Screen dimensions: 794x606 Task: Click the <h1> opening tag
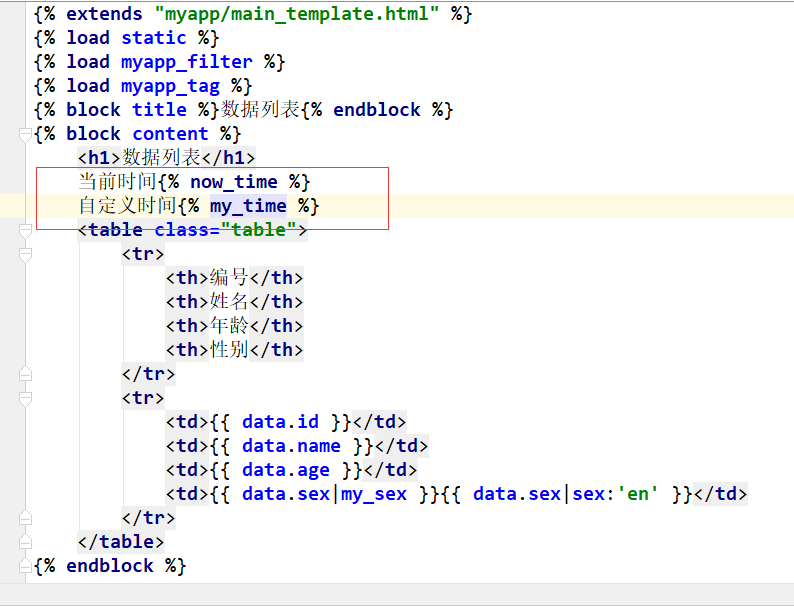[x=99, y=157]
